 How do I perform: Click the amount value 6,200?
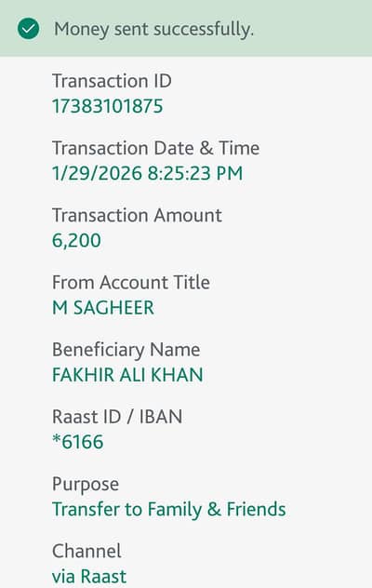point(76,241)
